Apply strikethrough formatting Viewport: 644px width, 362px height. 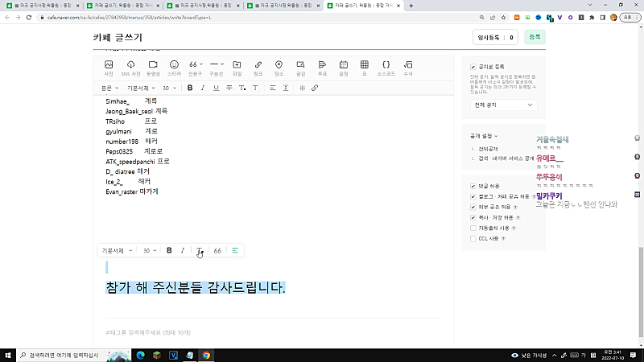click(x=229, y=88)
